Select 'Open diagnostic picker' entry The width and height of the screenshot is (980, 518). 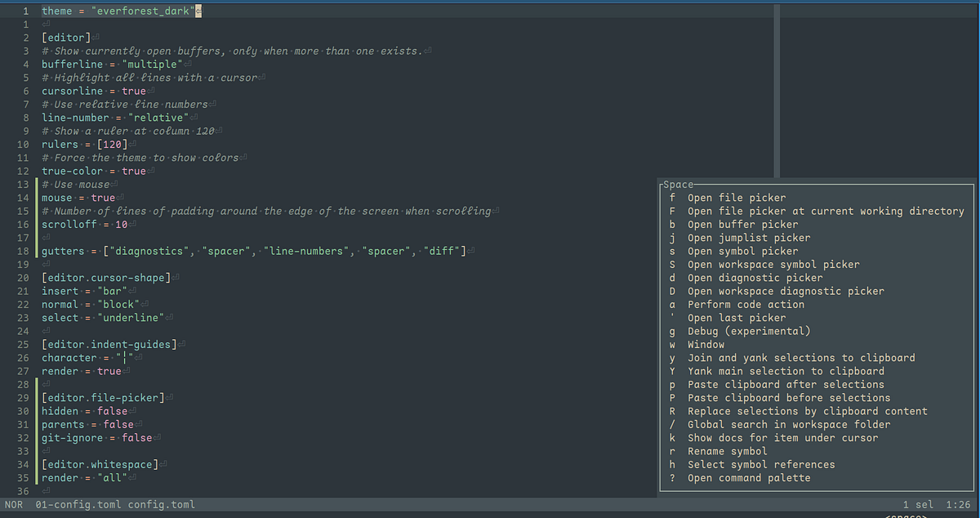point(755,278)
